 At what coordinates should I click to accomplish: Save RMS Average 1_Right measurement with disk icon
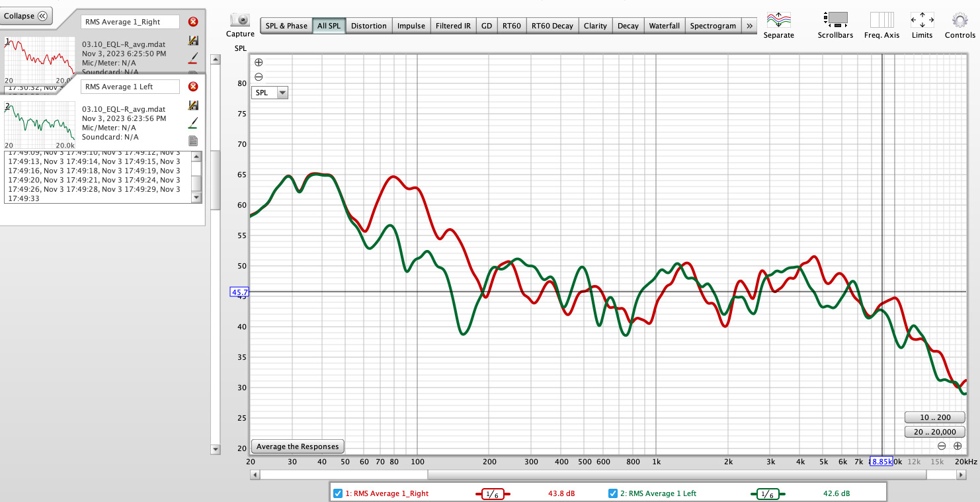[x=194, y=41]
